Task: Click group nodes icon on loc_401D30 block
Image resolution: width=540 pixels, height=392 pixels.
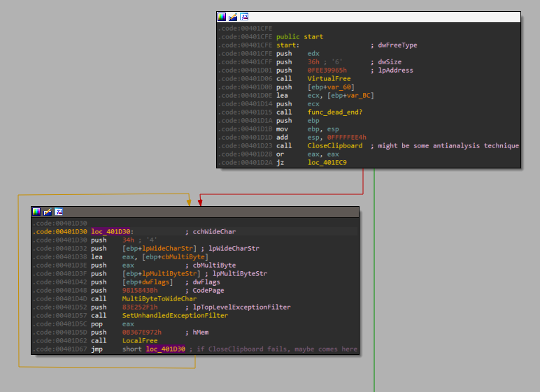Action: [x=59, y=211]
